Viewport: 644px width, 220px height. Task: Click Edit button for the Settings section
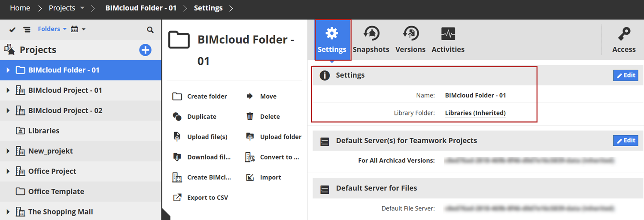click(626, 75)
